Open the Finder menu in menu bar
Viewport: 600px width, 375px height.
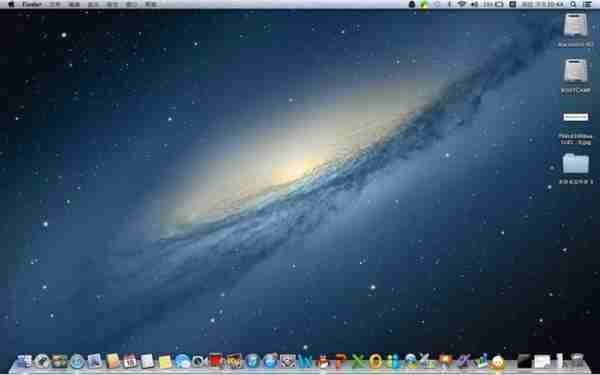(32, 4)
